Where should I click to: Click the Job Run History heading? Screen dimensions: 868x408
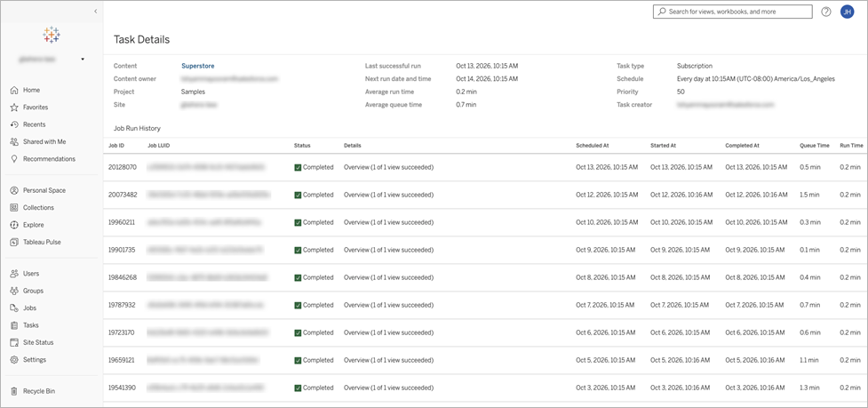137,128
